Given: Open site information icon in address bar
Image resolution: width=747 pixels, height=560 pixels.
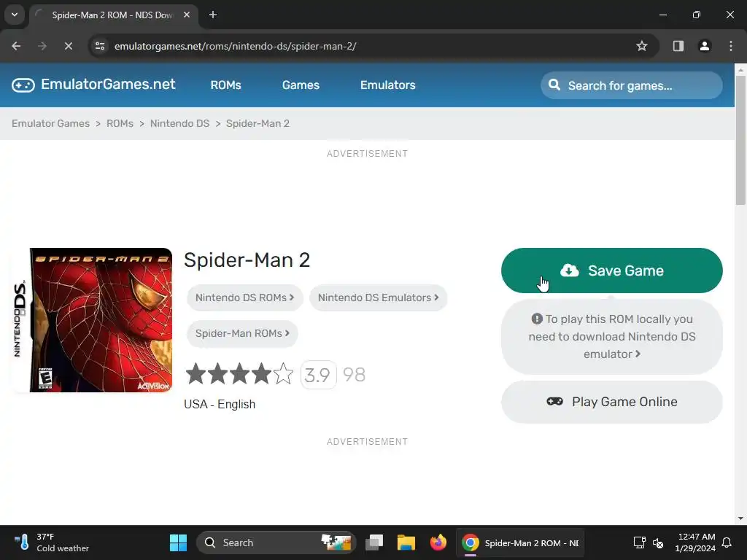Looking at the screenshot, I should (100, 46).
